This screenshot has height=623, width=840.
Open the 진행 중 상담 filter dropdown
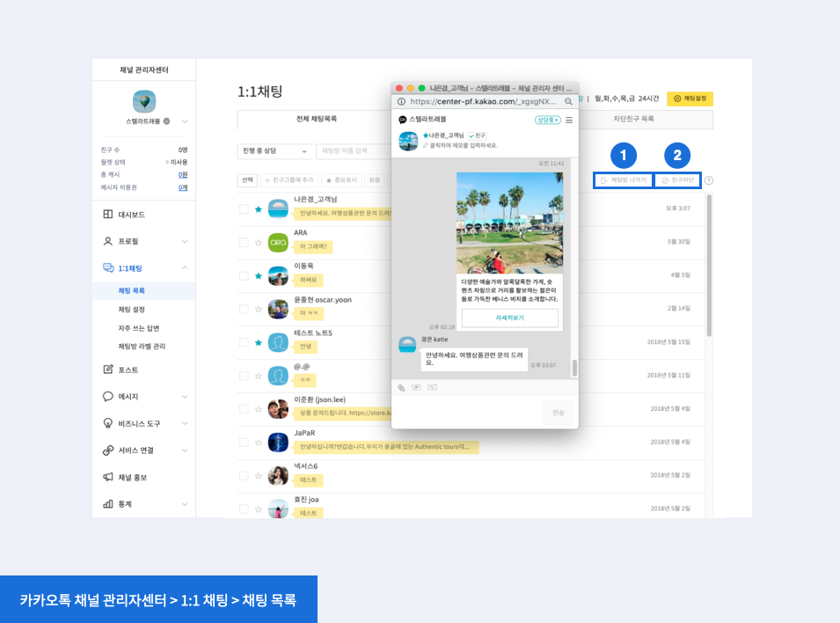(274, 151)
